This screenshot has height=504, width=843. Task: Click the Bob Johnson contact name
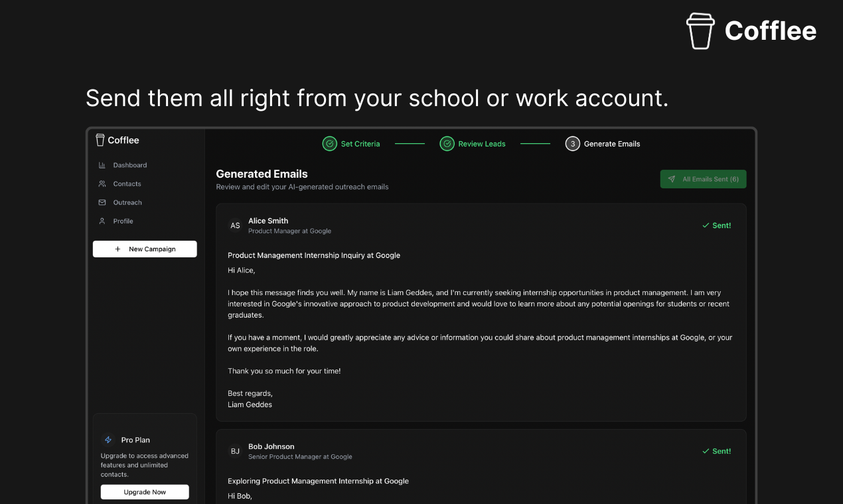pos(271,446)
